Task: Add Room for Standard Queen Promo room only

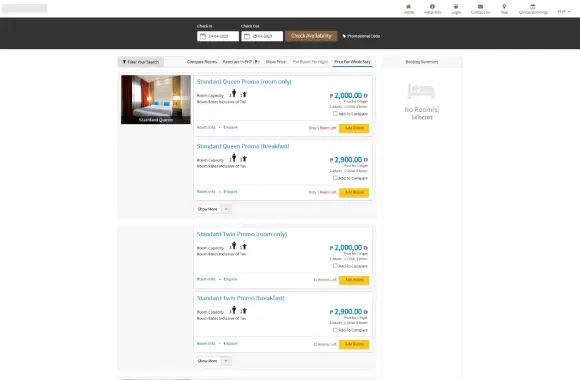Action: click(x=354, y=128)
